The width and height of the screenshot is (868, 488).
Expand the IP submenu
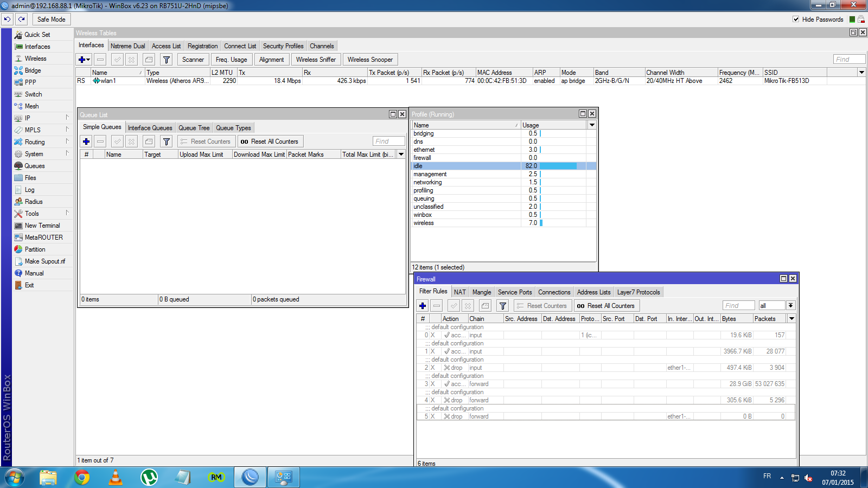point(67,118)
